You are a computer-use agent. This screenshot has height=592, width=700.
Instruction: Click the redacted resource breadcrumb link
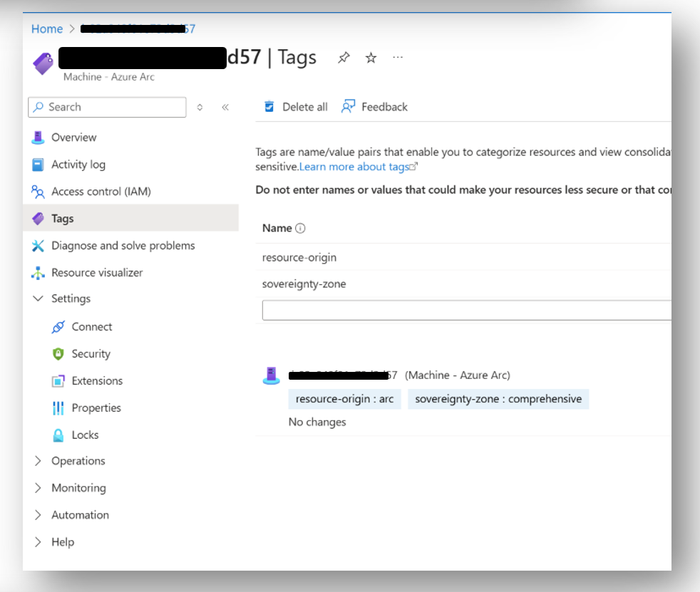tap(138, 29)
